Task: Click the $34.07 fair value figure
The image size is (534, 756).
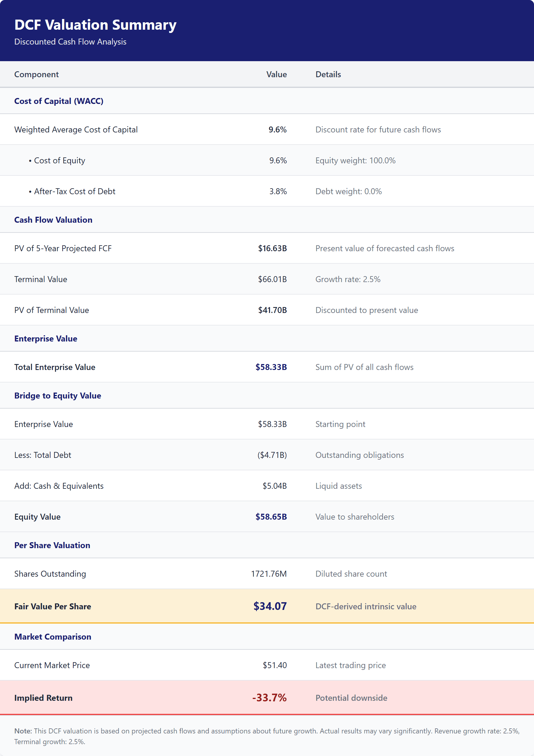Action: click(x=270, y=607)
